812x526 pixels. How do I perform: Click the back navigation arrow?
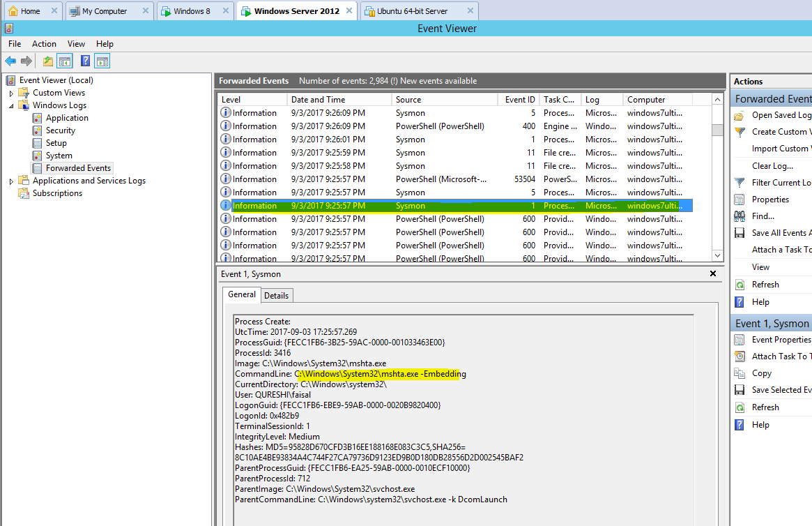tap(10, 61)
